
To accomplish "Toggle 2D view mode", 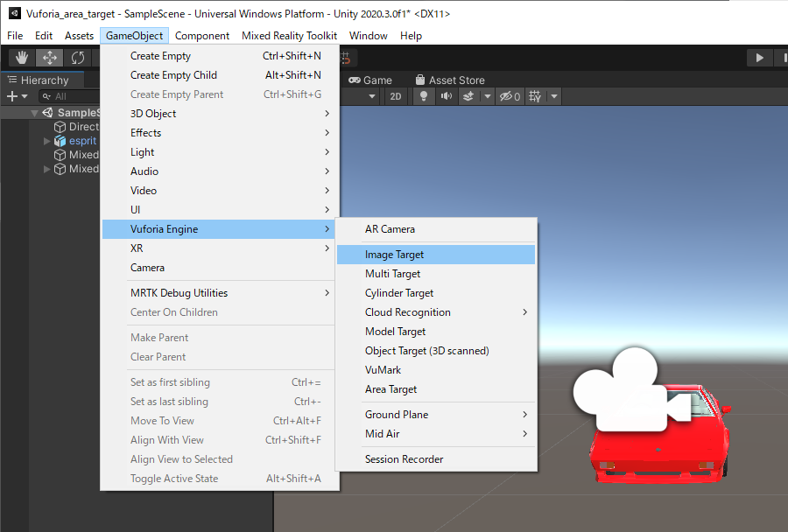I will 396,96.
